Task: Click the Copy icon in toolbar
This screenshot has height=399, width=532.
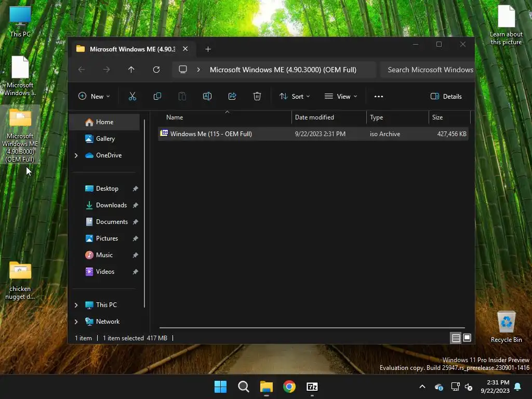Action: coord(157,96)
